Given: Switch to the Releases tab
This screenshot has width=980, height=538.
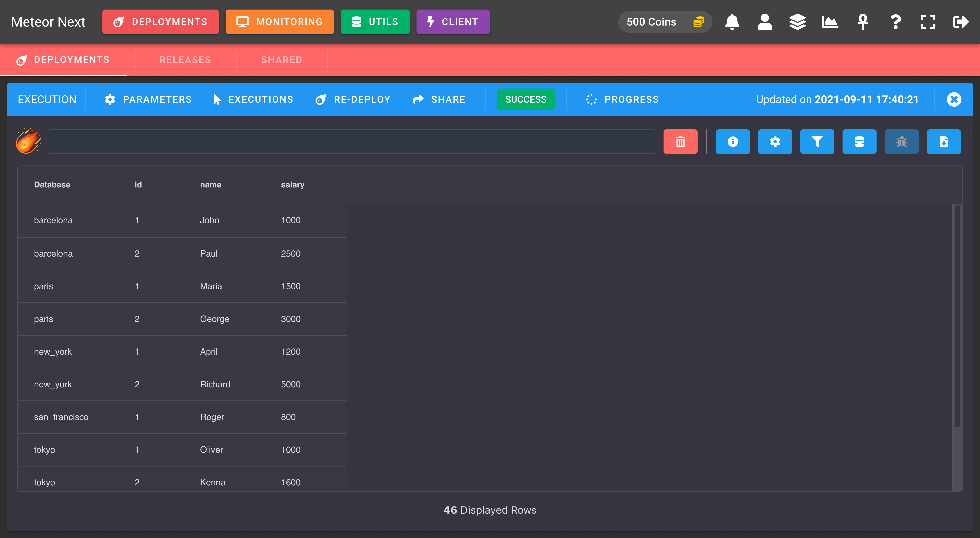Looking at the screenshot, I should 185,60.
